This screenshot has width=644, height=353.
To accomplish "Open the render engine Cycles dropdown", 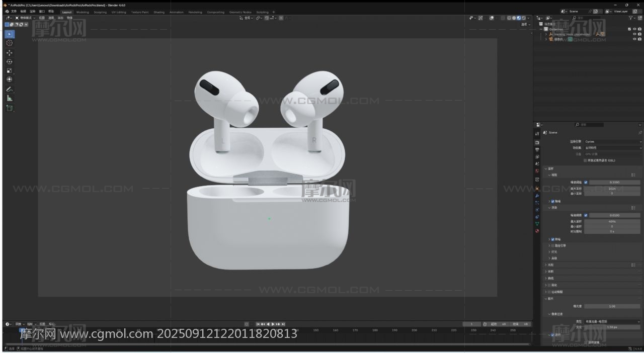I will click(x=613, y=142).
